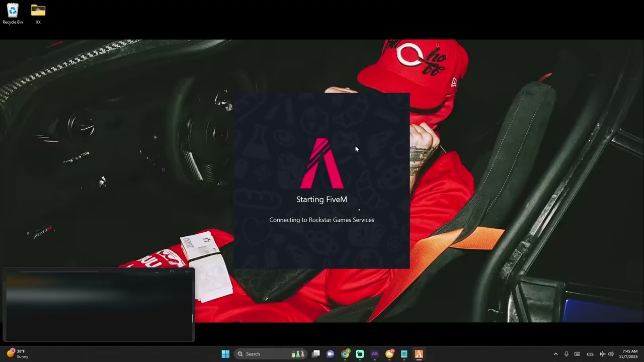Click the blurred console window scrollbar

pos(192,318)
